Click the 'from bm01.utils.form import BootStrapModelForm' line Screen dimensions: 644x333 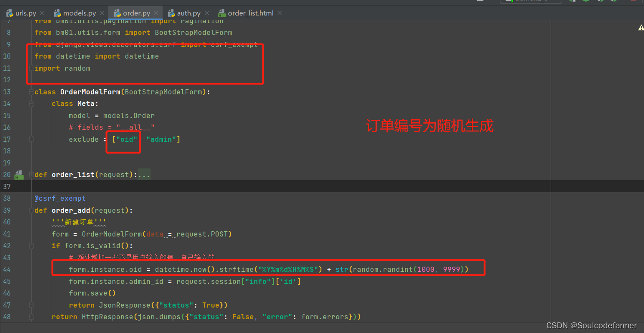point(133,33)
